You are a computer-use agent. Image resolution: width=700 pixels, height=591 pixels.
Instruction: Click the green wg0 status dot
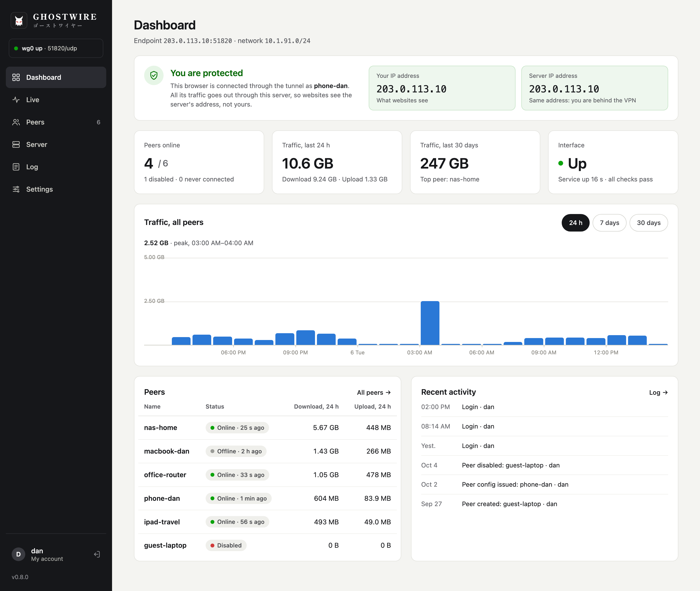(16, 49)
